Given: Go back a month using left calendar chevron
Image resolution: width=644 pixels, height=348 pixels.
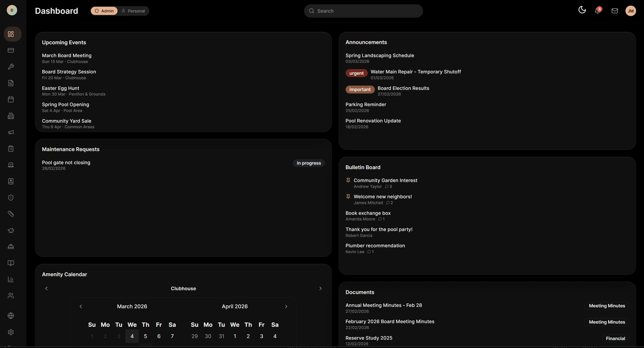Looking at the screenshot, I should click(80, 306).
